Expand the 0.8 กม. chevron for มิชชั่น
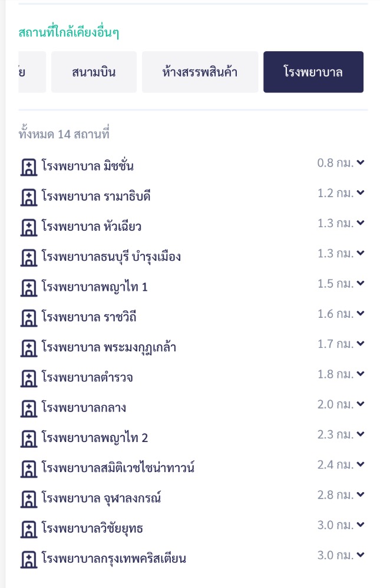Image resolution: width=380 pixels, height=588 pixels. [361, 163]
